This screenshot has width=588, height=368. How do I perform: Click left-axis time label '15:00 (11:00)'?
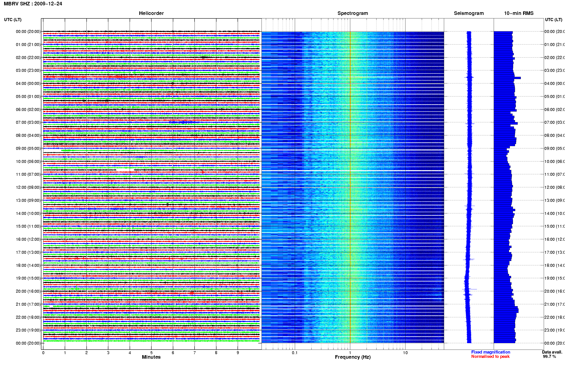[x=28, y=226]
